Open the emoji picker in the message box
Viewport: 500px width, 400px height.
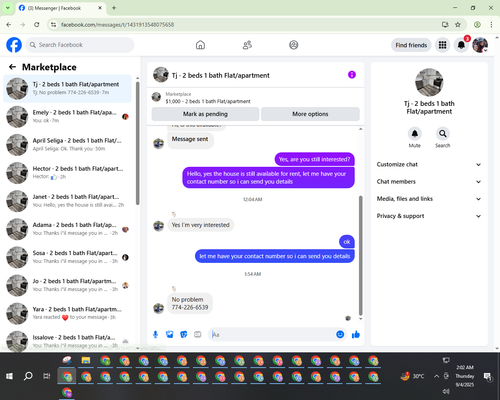coord(340,334)
